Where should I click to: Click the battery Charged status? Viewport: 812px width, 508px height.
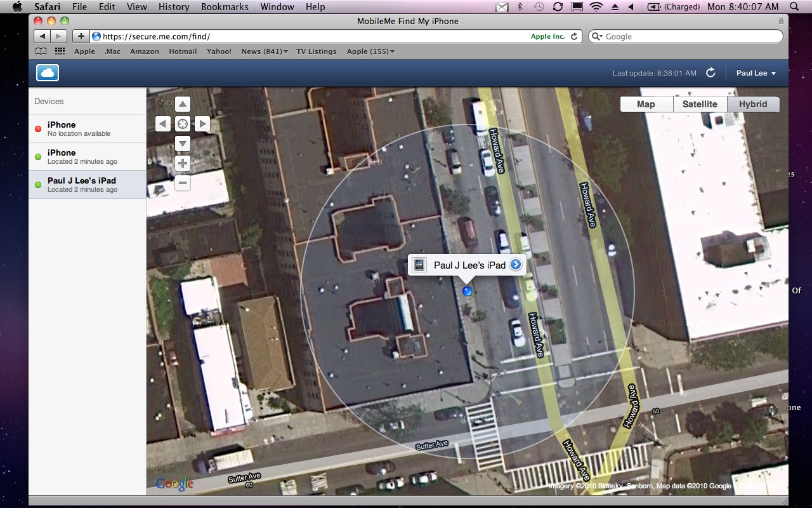click(x=673, y=6)
